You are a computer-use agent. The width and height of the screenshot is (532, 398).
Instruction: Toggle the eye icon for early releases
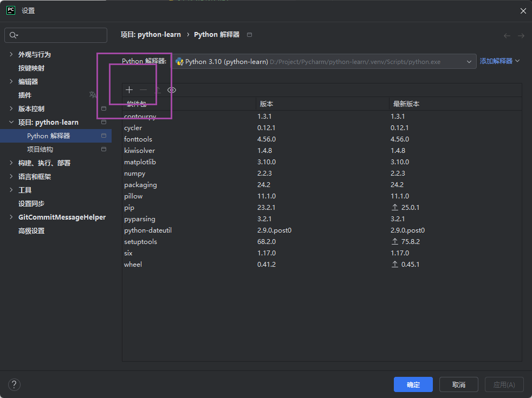(172, 90)
